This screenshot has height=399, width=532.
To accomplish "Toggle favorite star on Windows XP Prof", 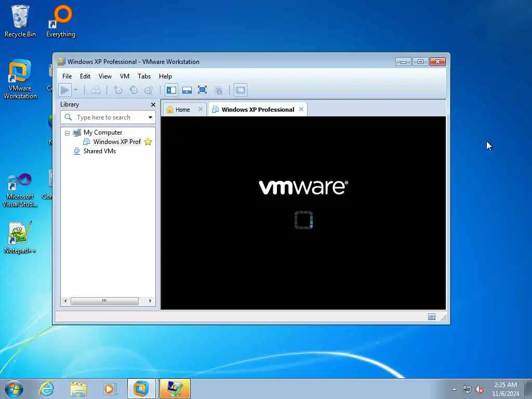I will coord(148,142).
